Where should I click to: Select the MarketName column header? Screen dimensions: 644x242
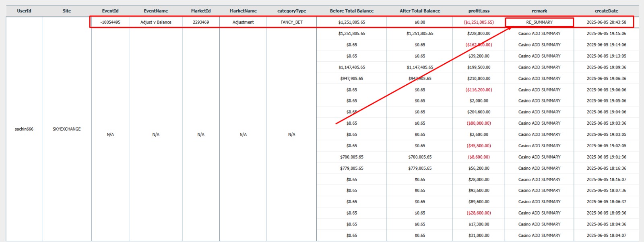(x=243, y=11)
